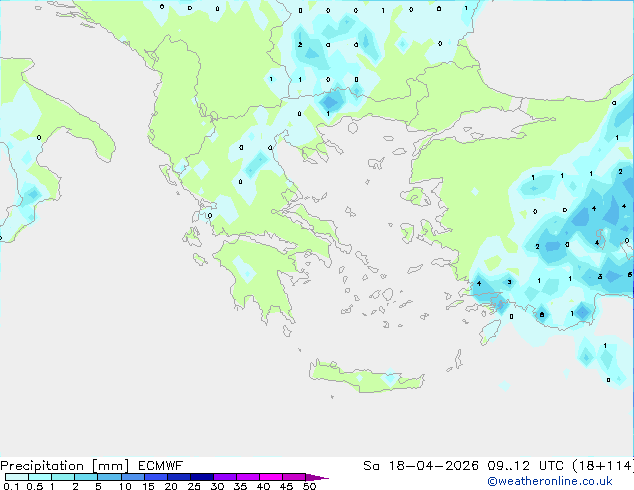Click the legend value '0.5'

tap(35, 486)
